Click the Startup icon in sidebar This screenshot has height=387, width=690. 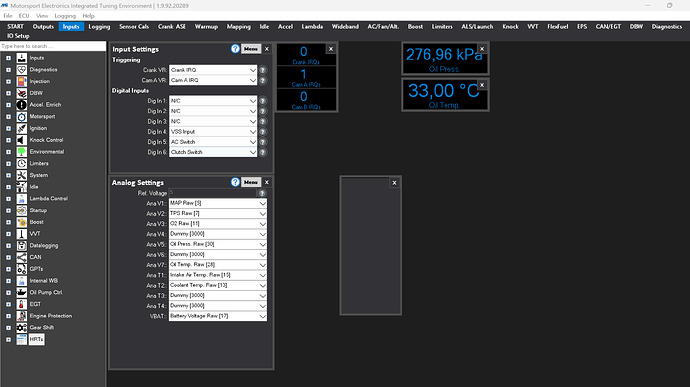[x=22, y=210]
